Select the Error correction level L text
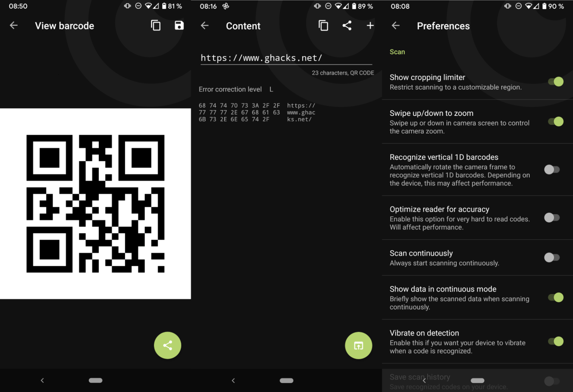The height and width of the screenshot is (392, 573). 236,89
